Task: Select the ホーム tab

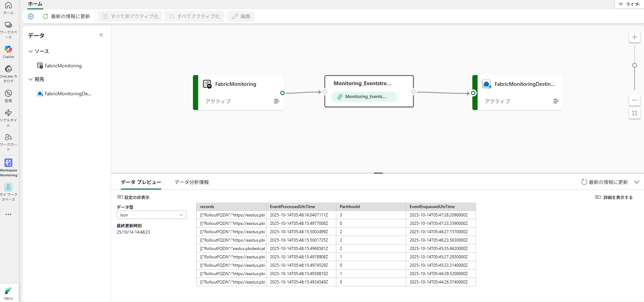Action: pyautogui.click(x=35, y=4)
